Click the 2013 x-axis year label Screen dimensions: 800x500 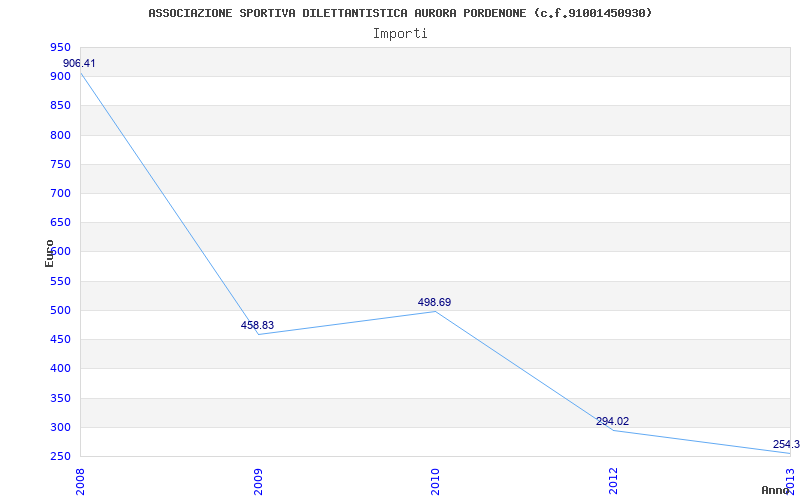790,482
